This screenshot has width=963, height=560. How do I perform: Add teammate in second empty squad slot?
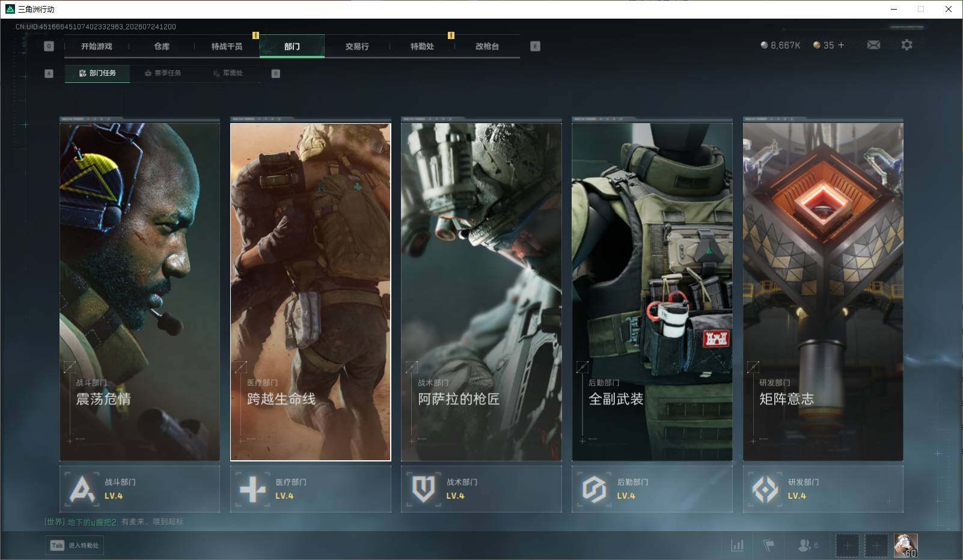(x=876, y=545)
